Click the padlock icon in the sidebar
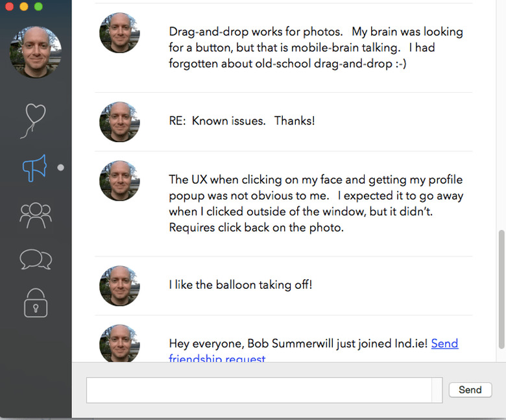Image resolution: width=506 pixels, height=420 pixels. (36, 303)
